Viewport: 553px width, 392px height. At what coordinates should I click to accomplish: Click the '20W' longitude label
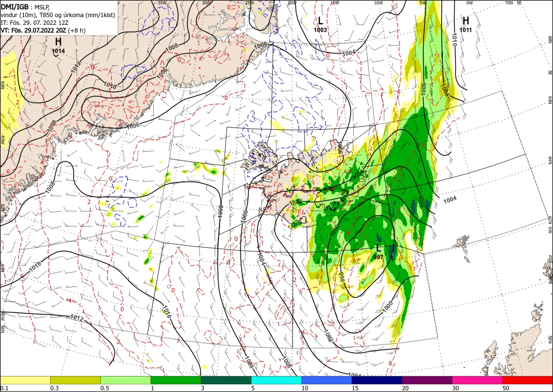click(x=291, y=3)
